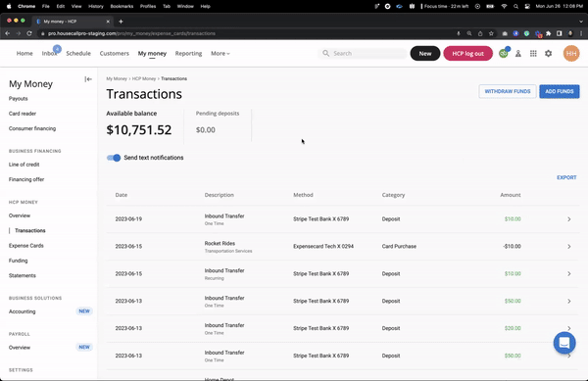Open Payroll Overview in sidebar

coord(20,348)
